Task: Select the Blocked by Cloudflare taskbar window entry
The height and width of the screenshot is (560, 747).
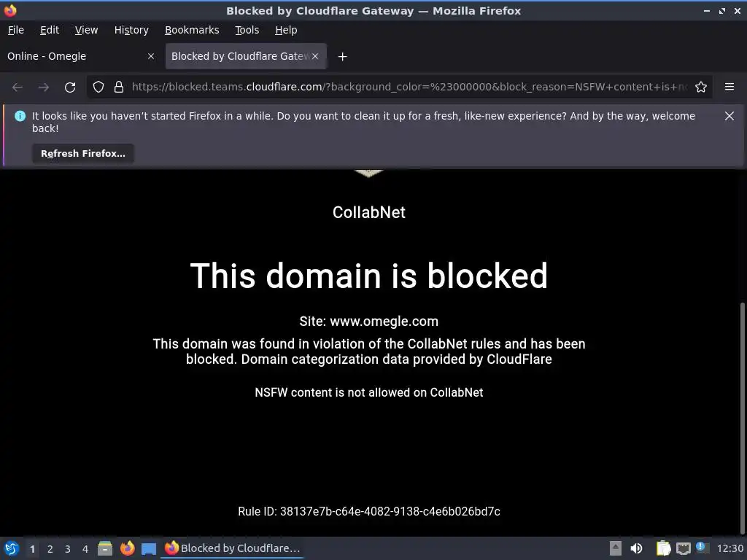Action: click(x=233, y=548)
